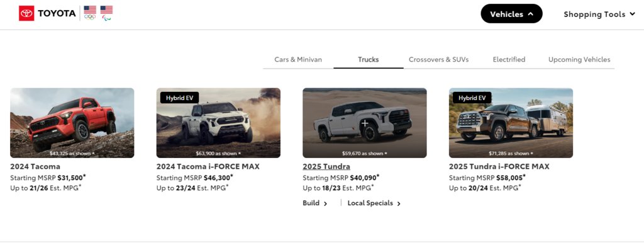This screenshot has width=644, height=243.
Task: Click the Build link under Tundra
Action: (311, 203)
